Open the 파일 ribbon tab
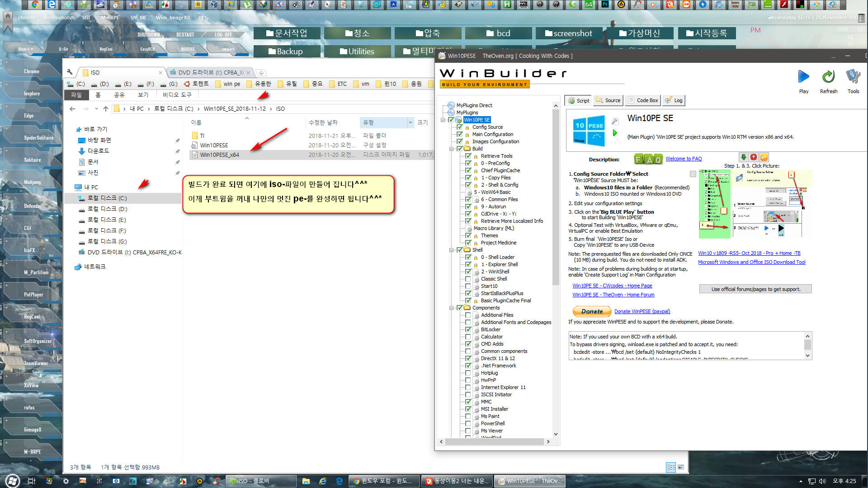This screenshot has height=488, width=868. pos(76,95)
